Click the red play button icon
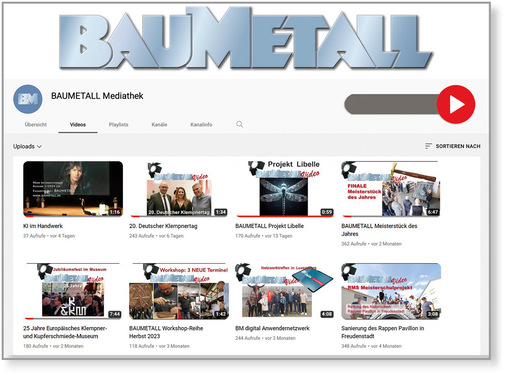Image resolution: width=506 pixels, height=375 pixels. 456,104
